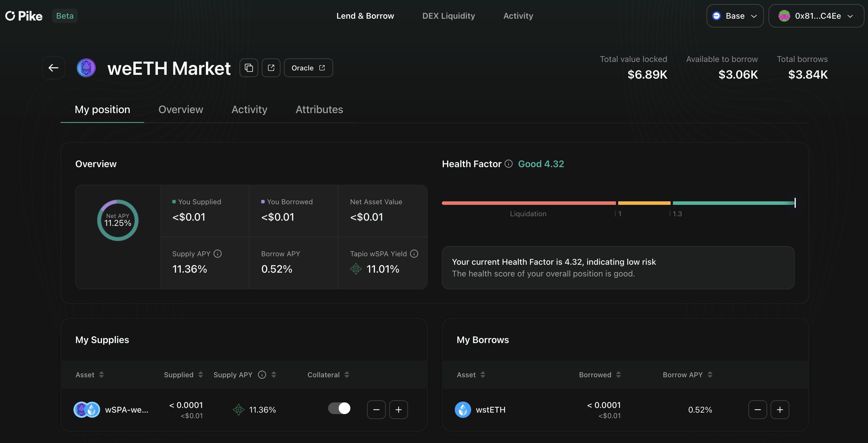The width and height of the screenshot is (868, 443).
Task: Click the plus button for wSPA-we supply
Action: pos(398,410)
